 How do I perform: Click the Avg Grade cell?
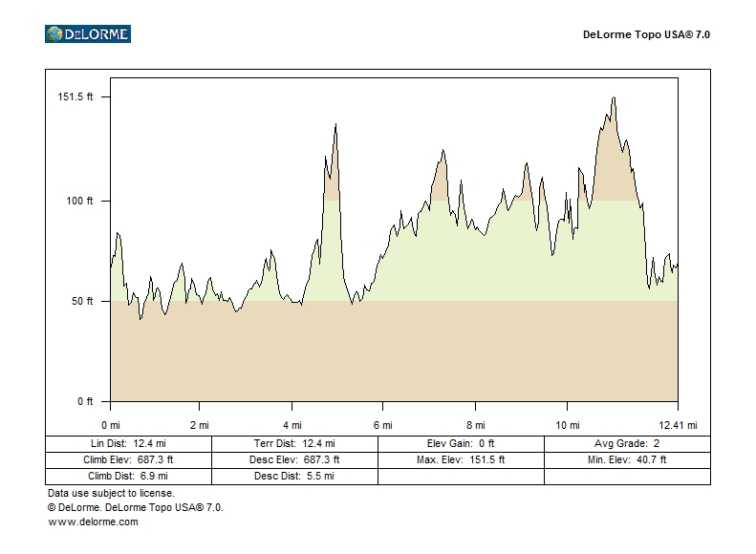click(x=627, y=444)
